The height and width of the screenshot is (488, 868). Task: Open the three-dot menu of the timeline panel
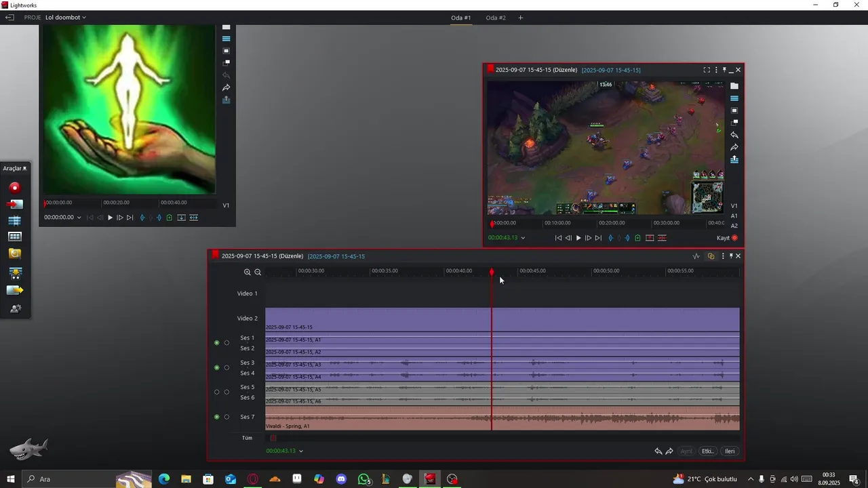tap(723, 256)
